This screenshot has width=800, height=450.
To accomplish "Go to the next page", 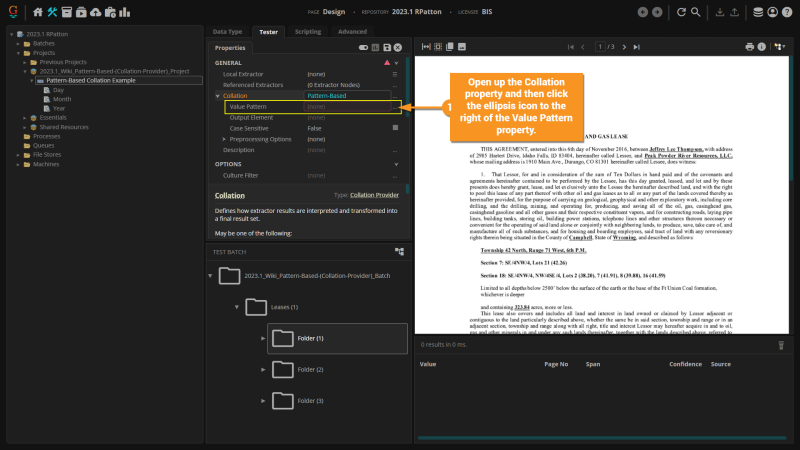I will click(x=624, y=47).
